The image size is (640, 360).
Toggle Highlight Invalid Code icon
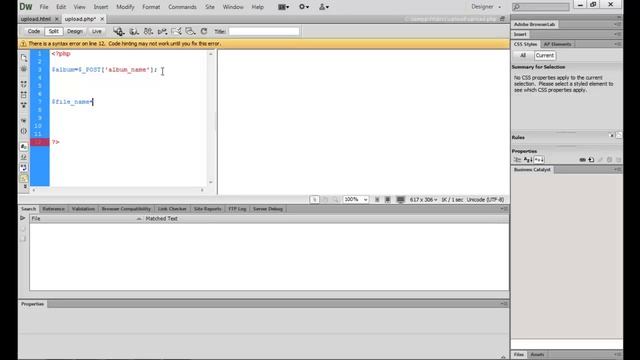pos(24,157)
